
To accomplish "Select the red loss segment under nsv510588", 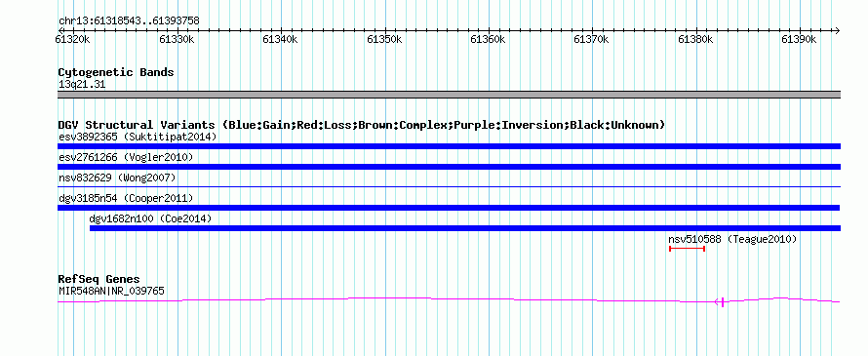I will coord(687,249).
